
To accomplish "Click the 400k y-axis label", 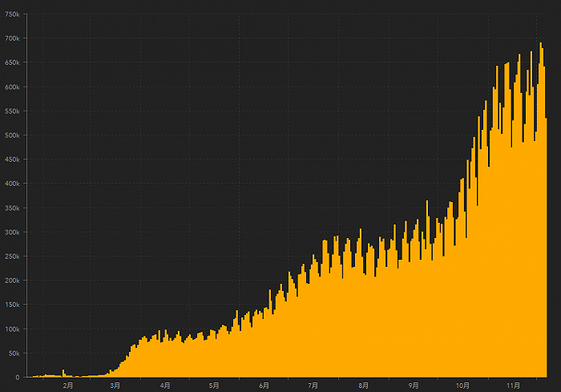I will pos(12,184).
